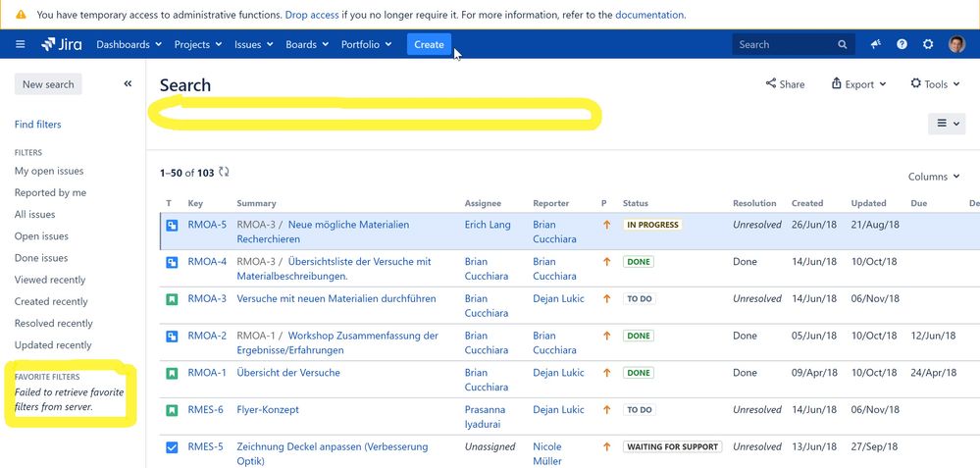Open the Issues menu
The height and width of the screenshot is (468, 980).
[x=254, y=44]
